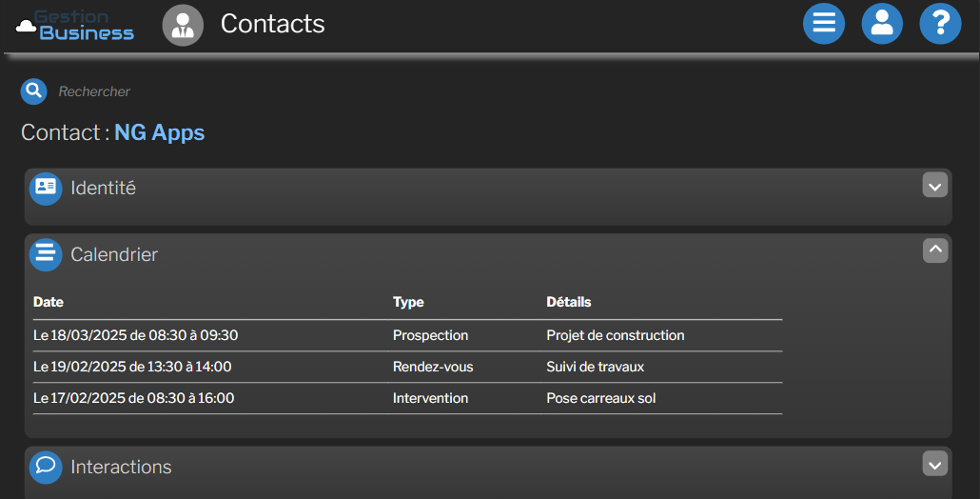Open the hamburger menu icon

pyautogui.click(x=824, y=24)
